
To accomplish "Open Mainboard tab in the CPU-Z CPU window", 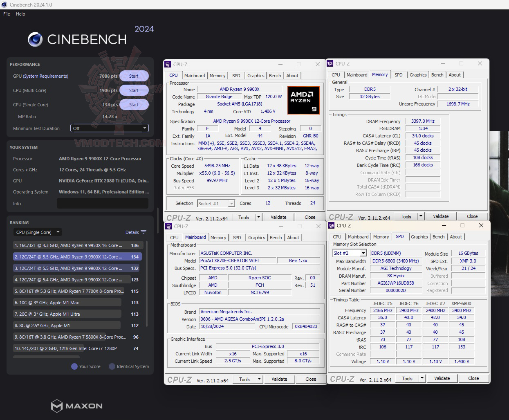I will point(195,76).
